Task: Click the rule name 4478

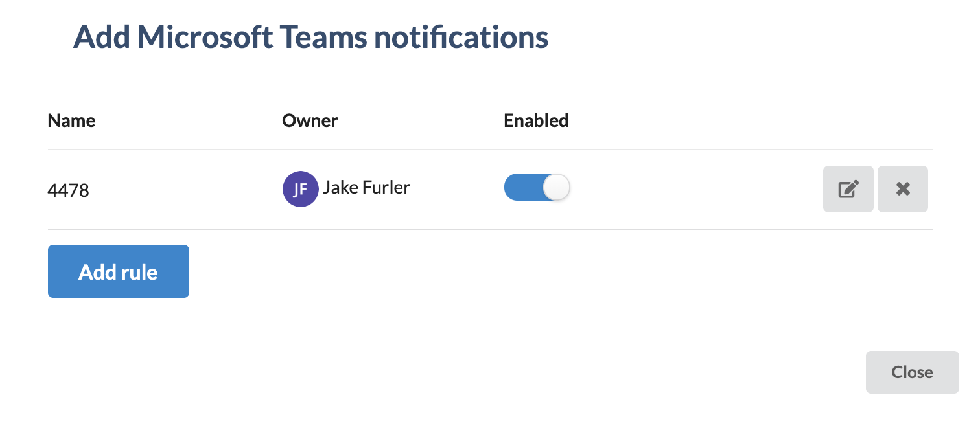Action: coord(69,190)
